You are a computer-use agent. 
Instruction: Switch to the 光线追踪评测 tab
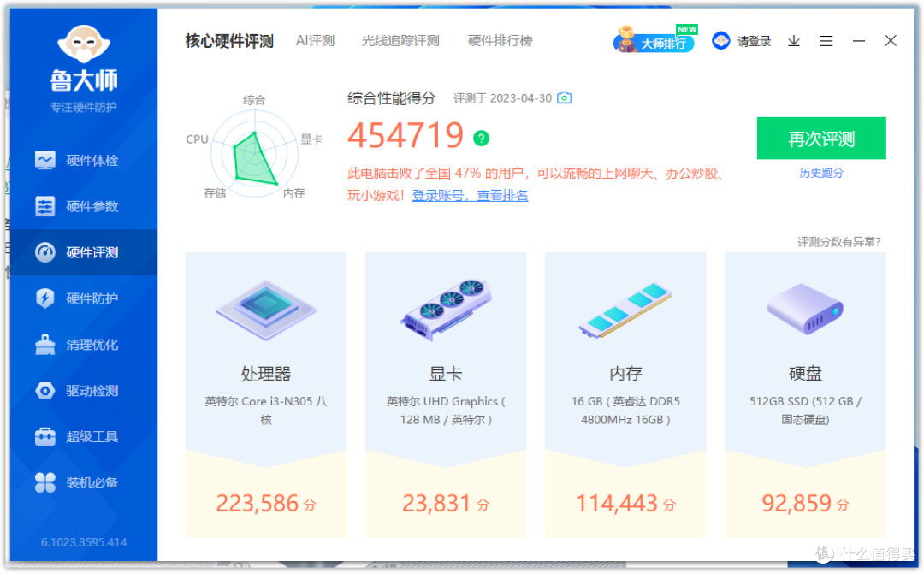click(x=400, y=41)
